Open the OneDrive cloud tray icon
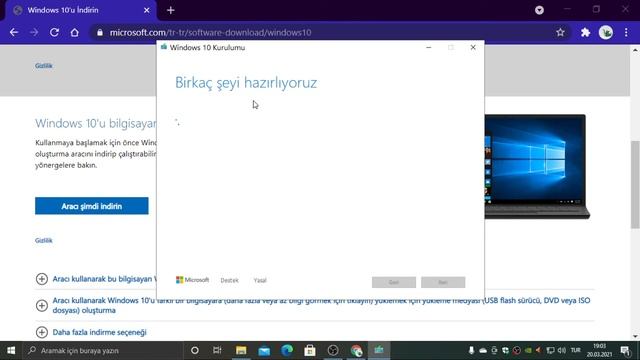This screenshot has height=360, width=640. click(x=483, y=351)
